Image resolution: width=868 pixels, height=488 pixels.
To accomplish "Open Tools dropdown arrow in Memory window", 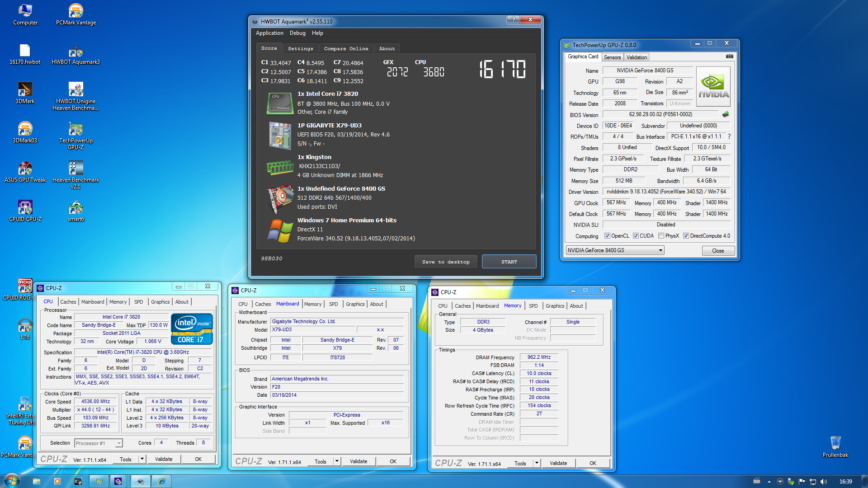I will click(x=537, y=463).
